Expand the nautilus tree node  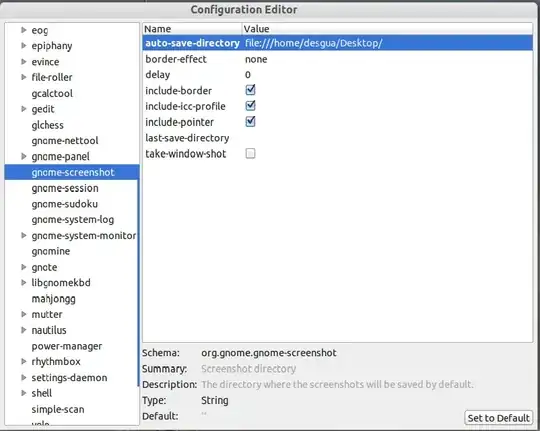coord(23,330)
